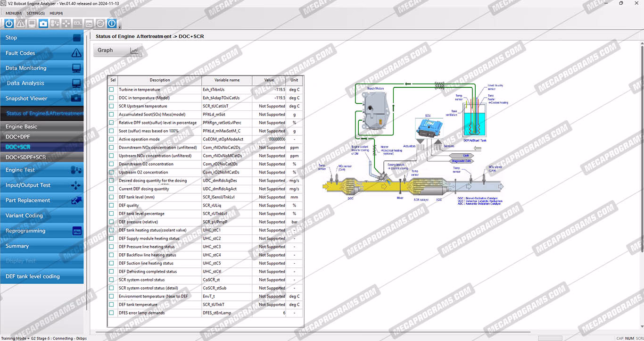Check SCR Upstream temperature checkbox
The width and height of the screenshot is (644, 341).
(112, 106)
